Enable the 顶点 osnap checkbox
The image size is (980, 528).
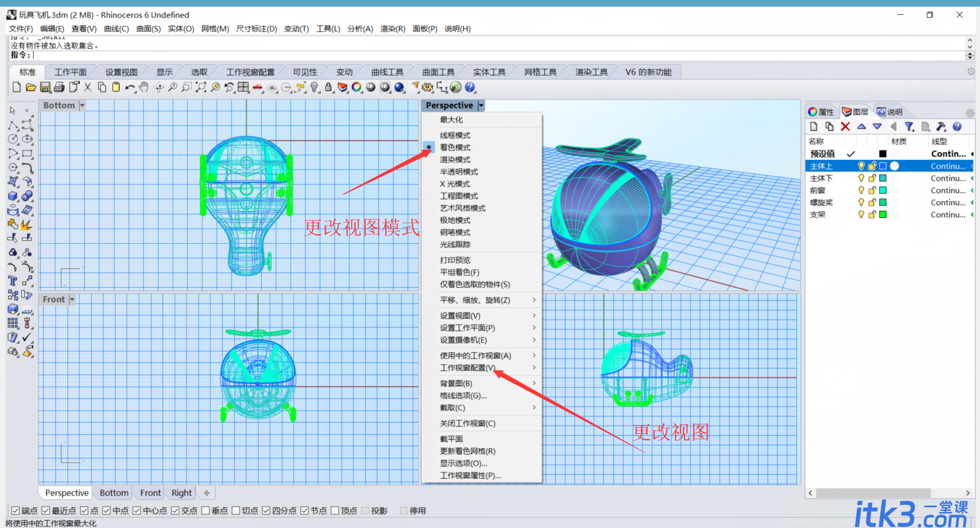(x=335, y=510)
